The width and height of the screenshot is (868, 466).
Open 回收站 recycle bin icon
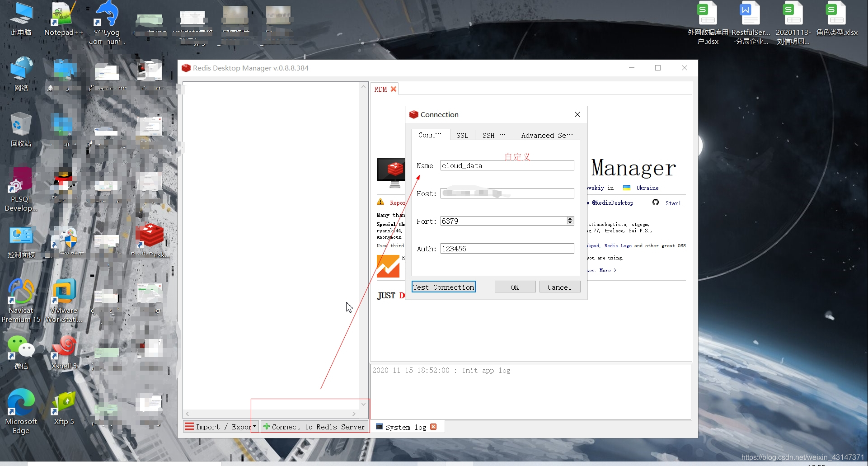pyautogui.click(x=21, y=130)
